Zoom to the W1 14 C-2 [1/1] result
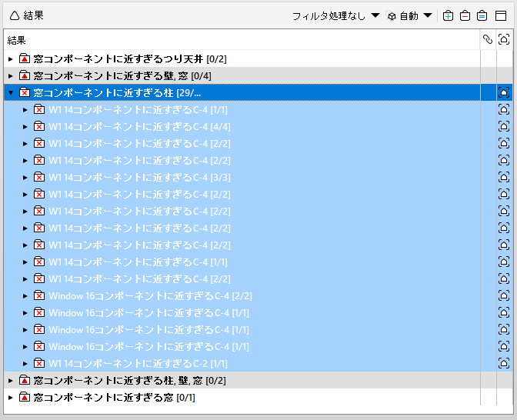Screen dimensions: 517x420 click(x=504, y=363)
